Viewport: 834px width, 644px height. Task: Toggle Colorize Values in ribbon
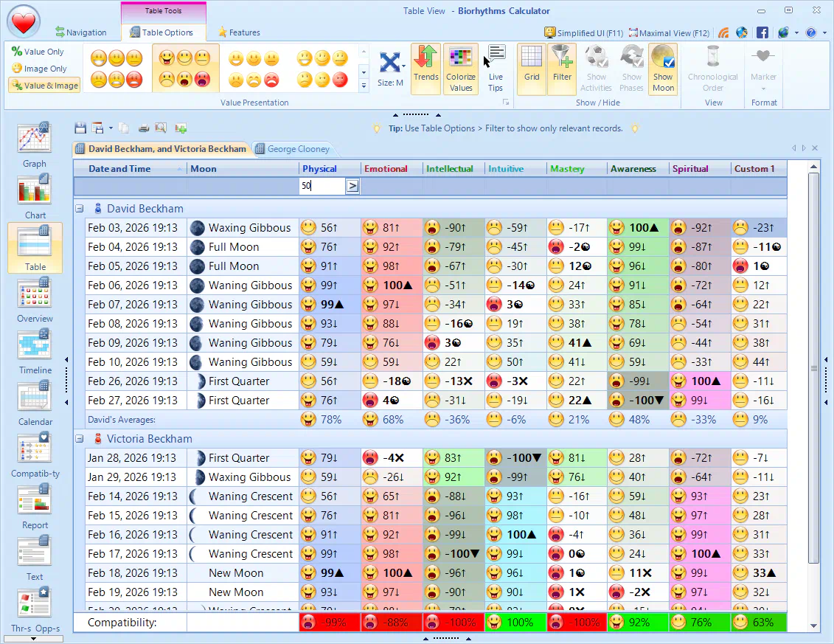[x=461, y=69]
